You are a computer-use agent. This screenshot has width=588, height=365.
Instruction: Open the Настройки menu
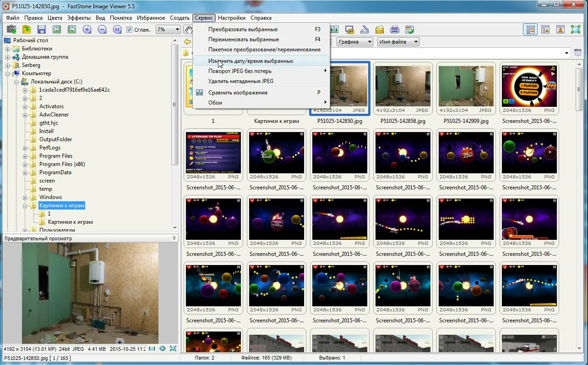[231, 18]
